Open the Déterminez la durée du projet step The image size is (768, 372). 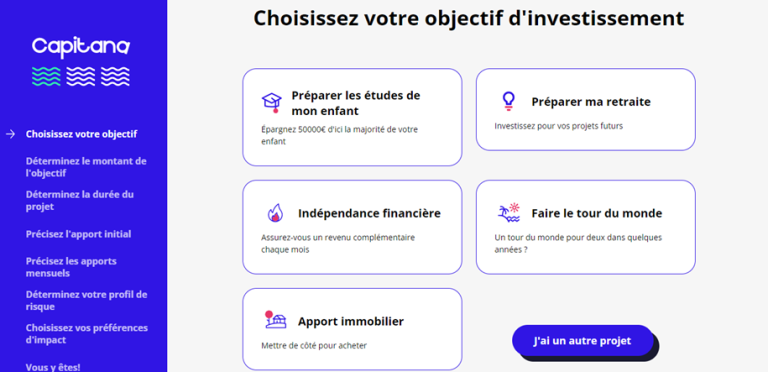(80, 200)
